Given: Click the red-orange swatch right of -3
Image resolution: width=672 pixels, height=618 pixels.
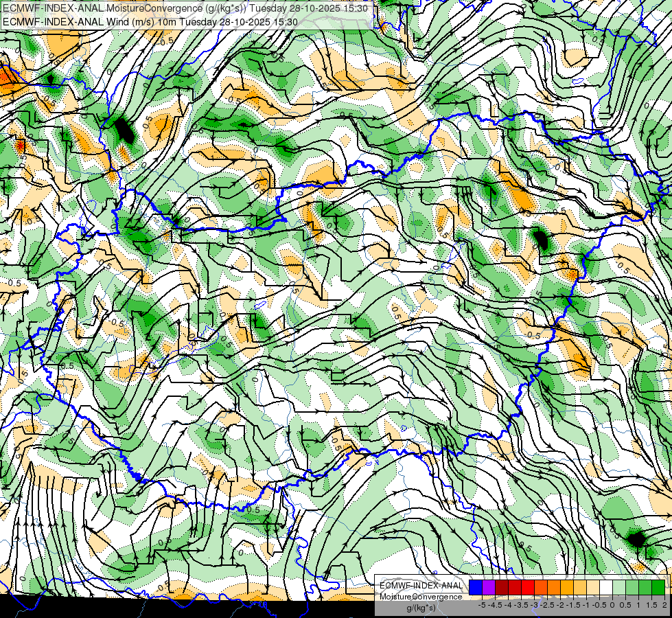Looking at the screenshot, I should click(541, 587).
